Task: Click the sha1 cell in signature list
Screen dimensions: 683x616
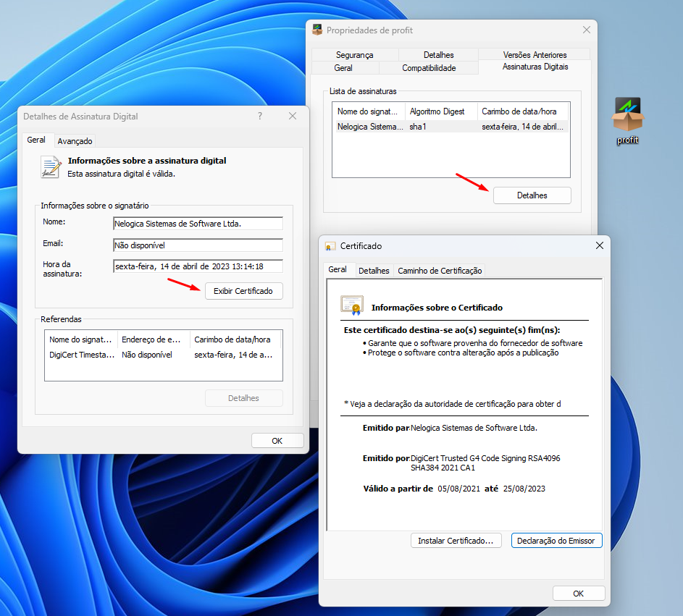Action: tap(418, 127)
